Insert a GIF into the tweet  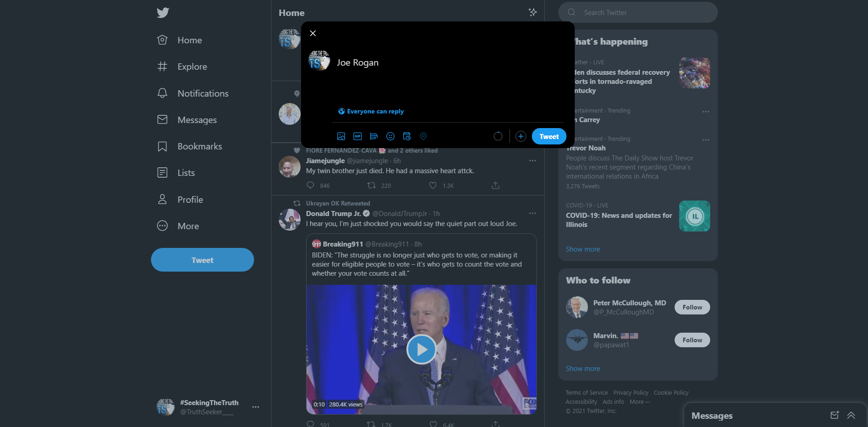coord(358,136)
